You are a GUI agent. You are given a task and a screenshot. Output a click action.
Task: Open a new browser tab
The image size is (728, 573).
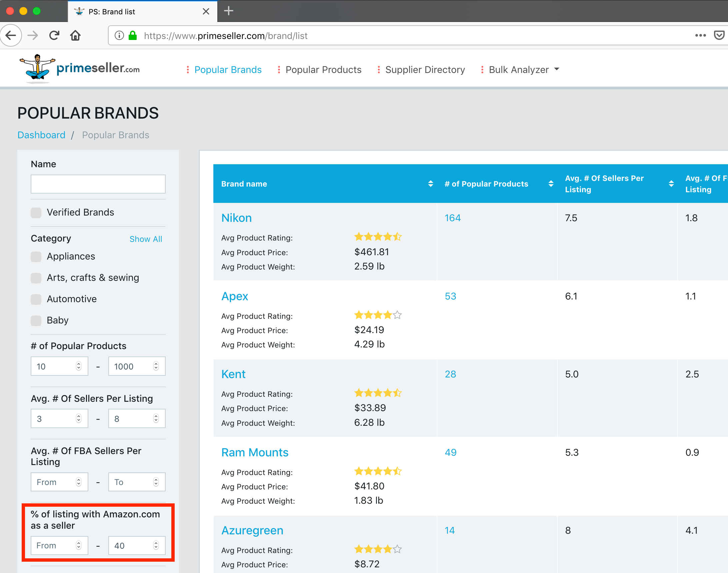(x=229, y=11)
